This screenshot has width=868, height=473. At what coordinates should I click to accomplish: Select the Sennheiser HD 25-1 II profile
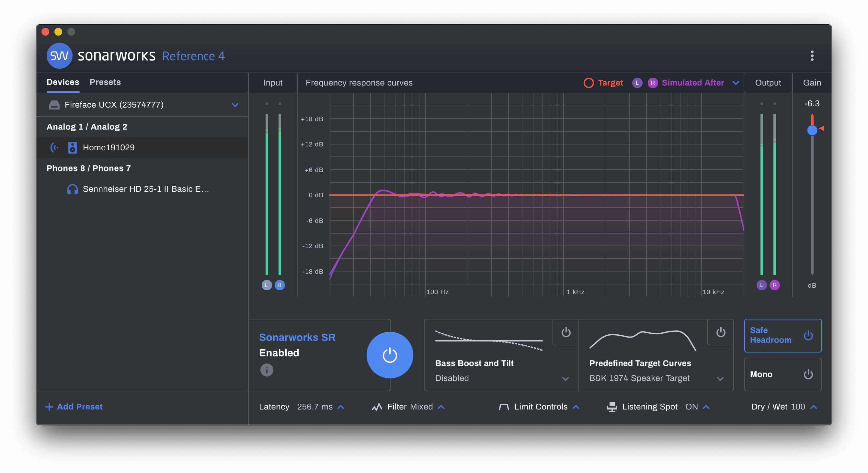142,189
